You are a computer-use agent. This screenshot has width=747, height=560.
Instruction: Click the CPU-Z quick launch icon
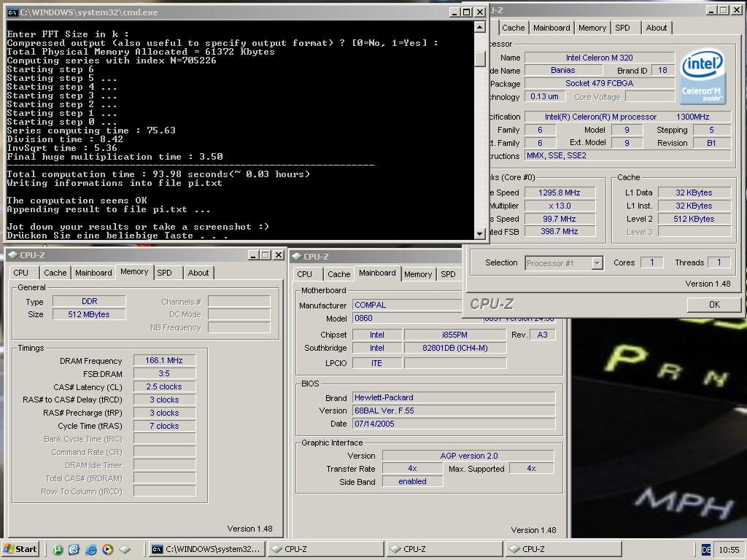[x=125, y=550]
